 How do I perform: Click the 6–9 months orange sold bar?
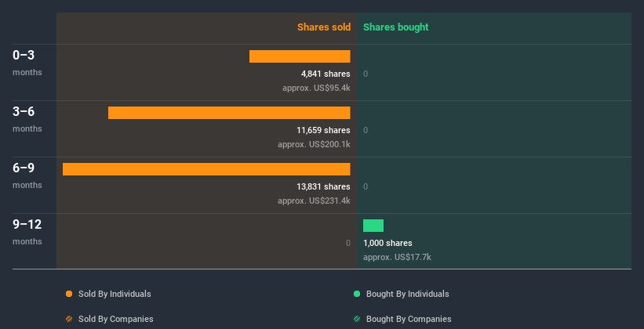coord(206,169)
